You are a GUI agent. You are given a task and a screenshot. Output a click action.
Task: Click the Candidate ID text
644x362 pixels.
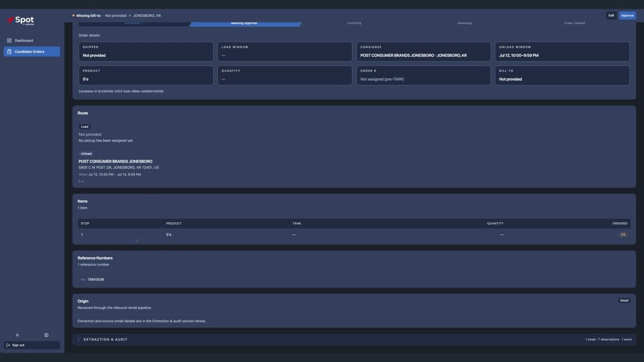click(121, 92)
